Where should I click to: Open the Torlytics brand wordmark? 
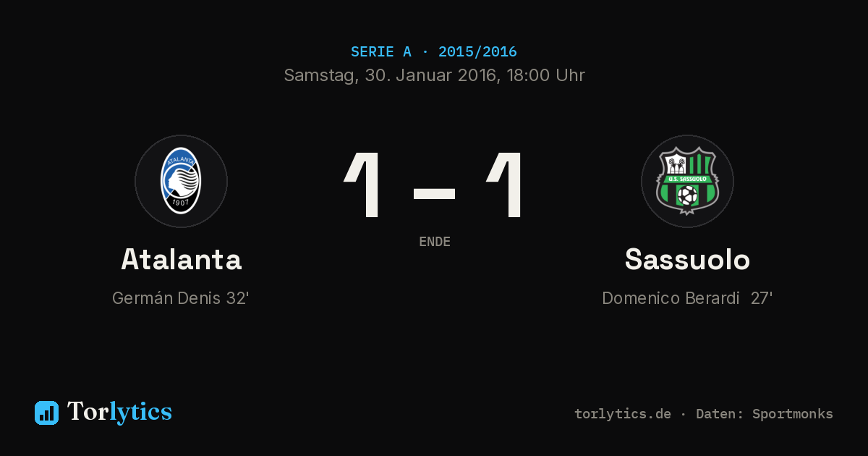(x=119, y=412)
